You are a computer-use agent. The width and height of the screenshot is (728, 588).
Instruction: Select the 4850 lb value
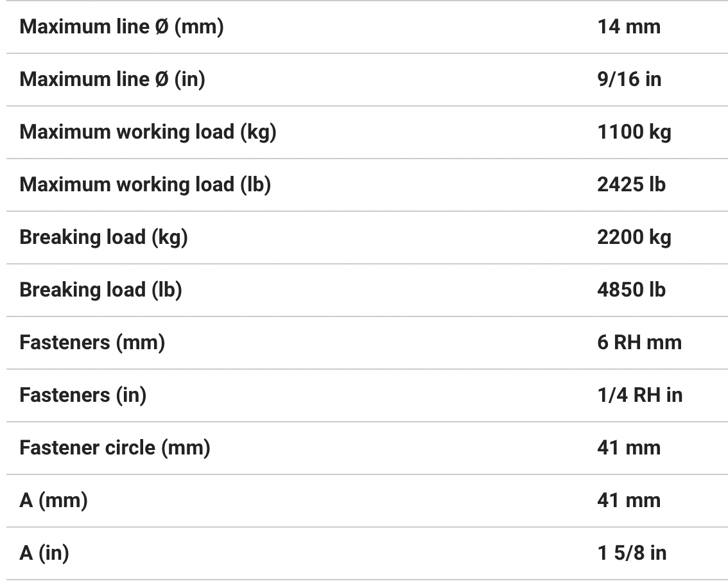[x=631, y=290]
